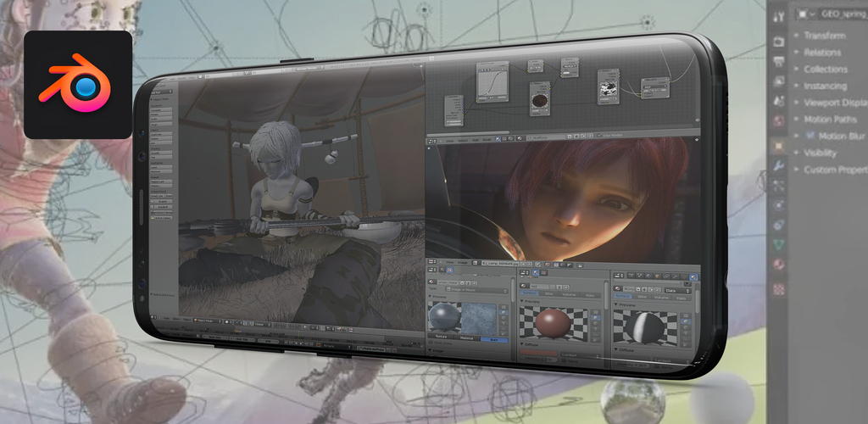Open World properties red globe tab
The image size is (868, 424).
(779, 120)
